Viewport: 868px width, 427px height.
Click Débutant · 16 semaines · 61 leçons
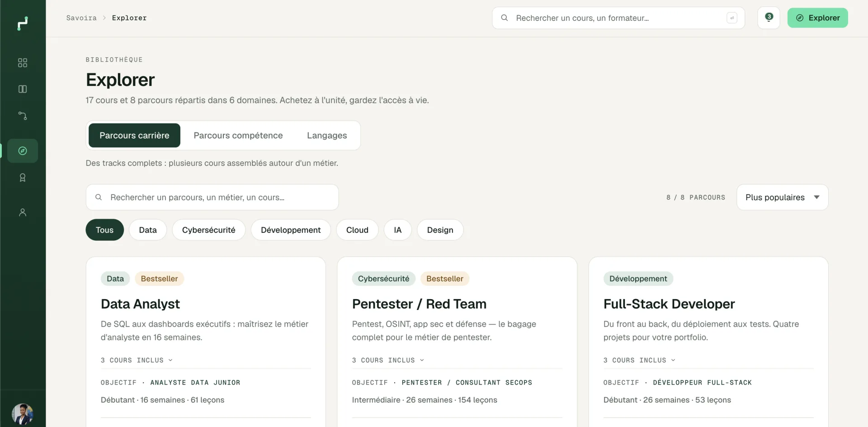(162, 400)
